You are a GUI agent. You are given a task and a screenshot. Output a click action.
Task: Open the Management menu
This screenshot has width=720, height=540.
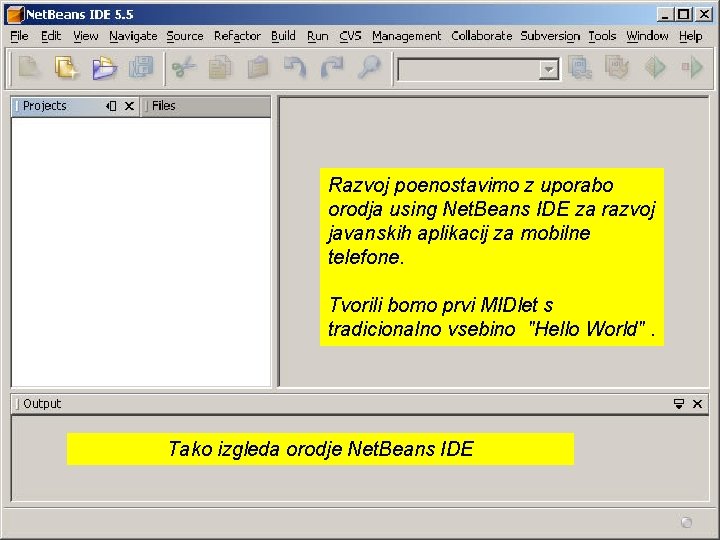click(406, 36)
